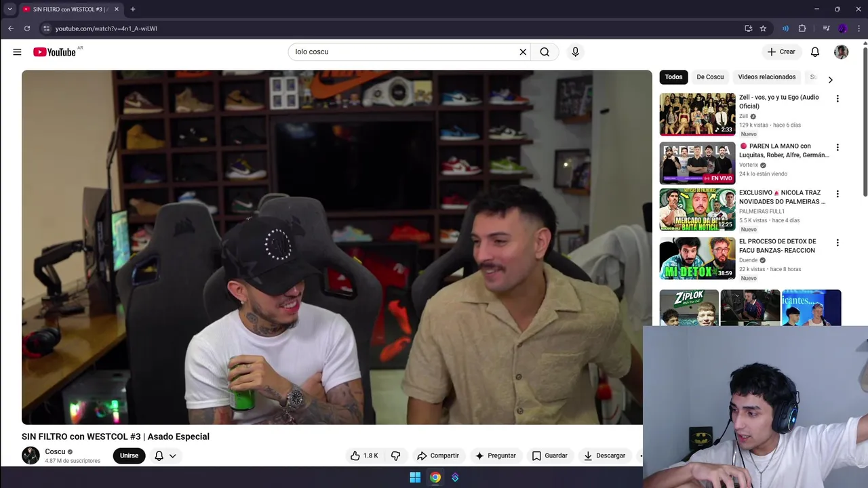This screenshot has width=868, height=488.
Task: Click the Preguntar button
Action: click(x=496, y=455)
